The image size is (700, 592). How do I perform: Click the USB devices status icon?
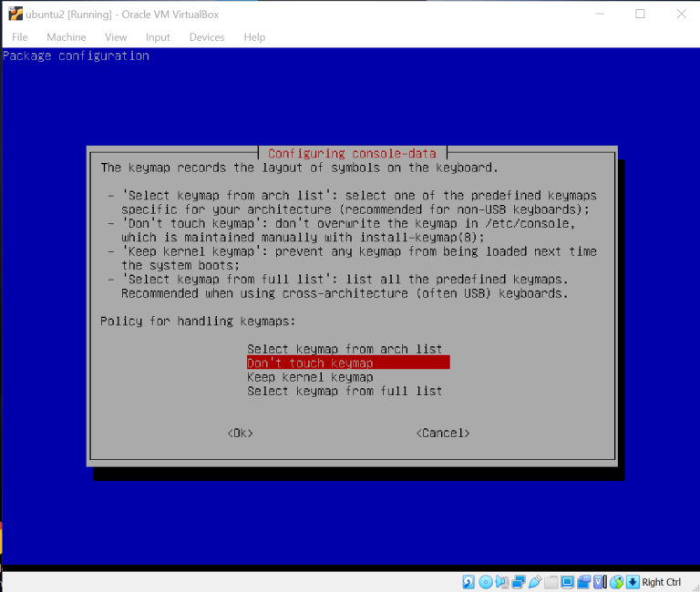coord(534,582)
